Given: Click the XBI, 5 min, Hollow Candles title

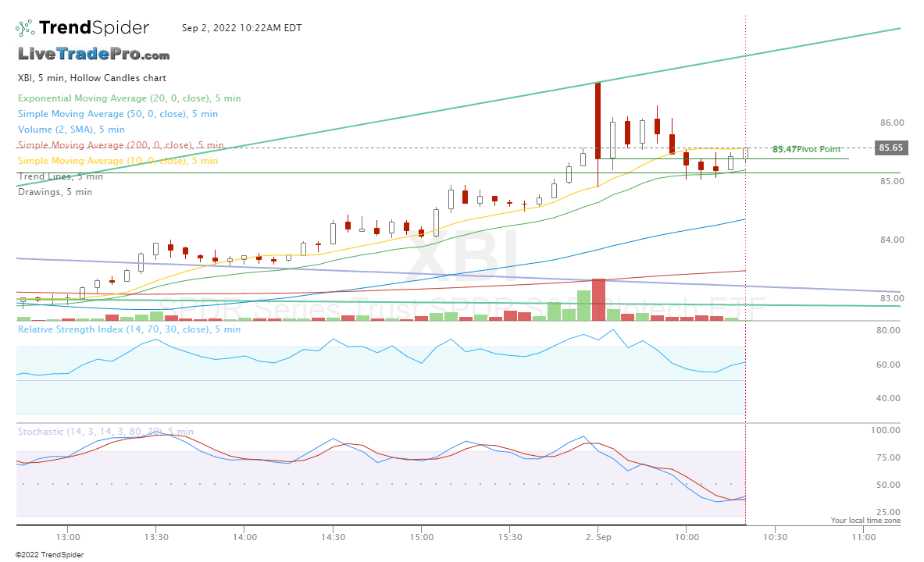Looking at the screenshot, I should tap(91, 77).
